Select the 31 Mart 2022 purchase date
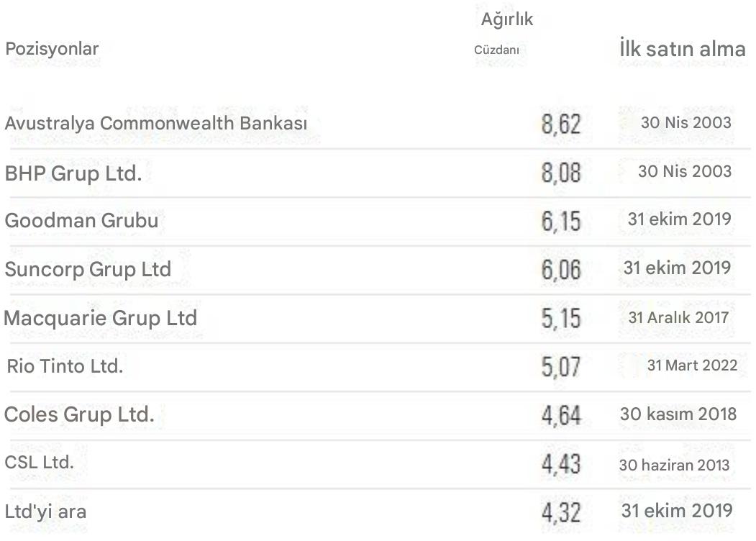 click(692, 365)
